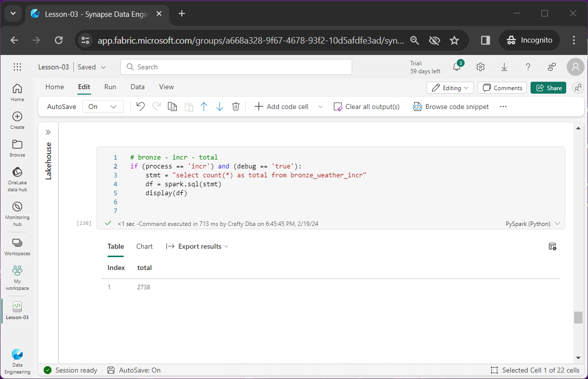Click the notebook vertical scrollbar thumb
588x379 pixels.
point(578,317)
